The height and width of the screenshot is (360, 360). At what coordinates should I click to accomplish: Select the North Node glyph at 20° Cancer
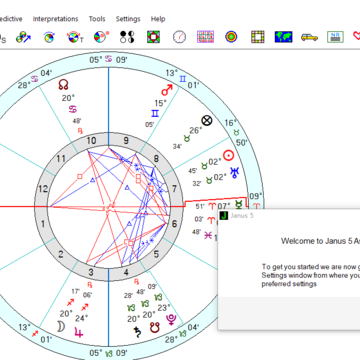pos(63,84)
